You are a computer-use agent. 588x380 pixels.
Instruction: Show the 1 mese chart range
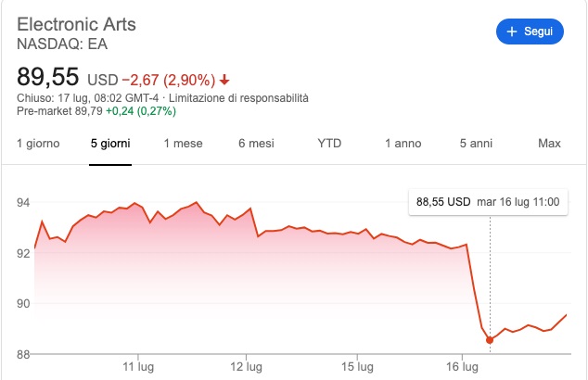[x=183, y=144]
